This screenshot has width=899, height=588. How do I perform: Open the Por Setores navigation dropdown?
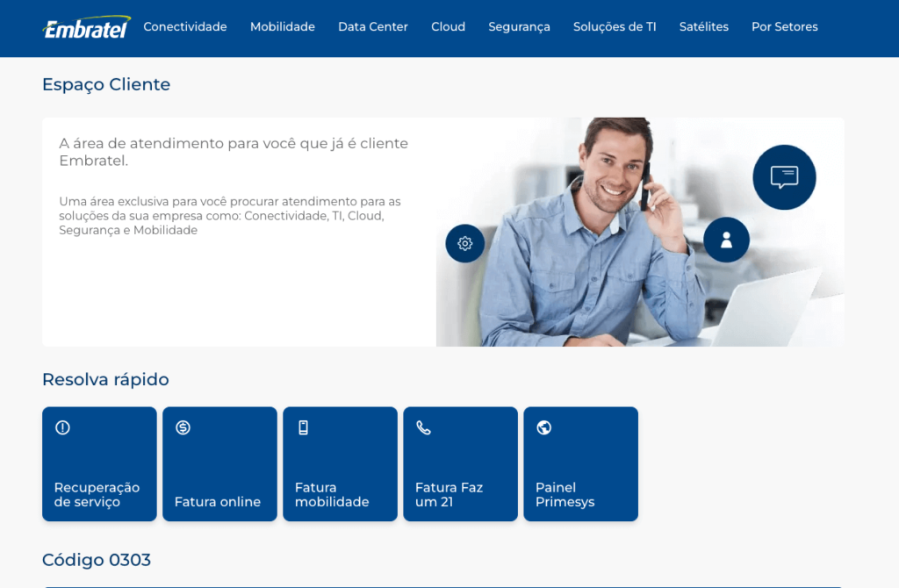coord(784,26)
